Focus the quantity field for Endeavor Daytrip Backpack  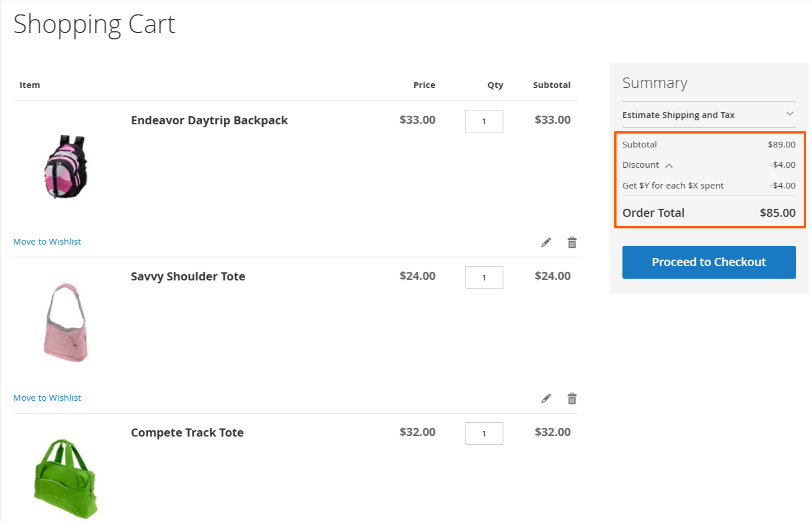coord(484,121)
